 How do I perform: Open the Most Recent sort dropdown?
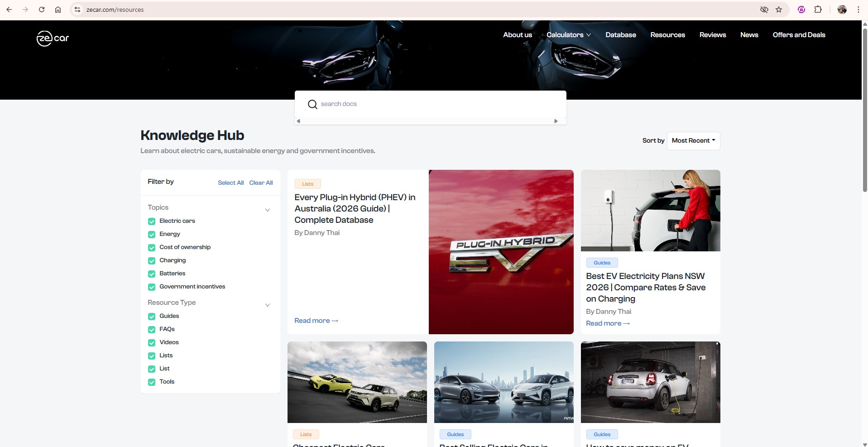click(693, 141)
